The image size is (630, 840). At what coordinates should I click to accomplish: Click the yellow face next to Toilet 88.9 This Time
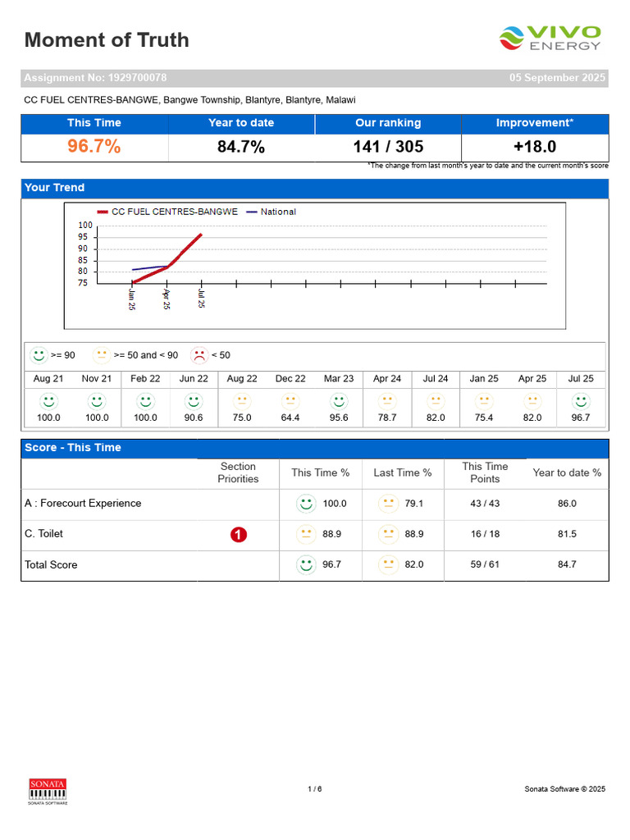point(306,534)
